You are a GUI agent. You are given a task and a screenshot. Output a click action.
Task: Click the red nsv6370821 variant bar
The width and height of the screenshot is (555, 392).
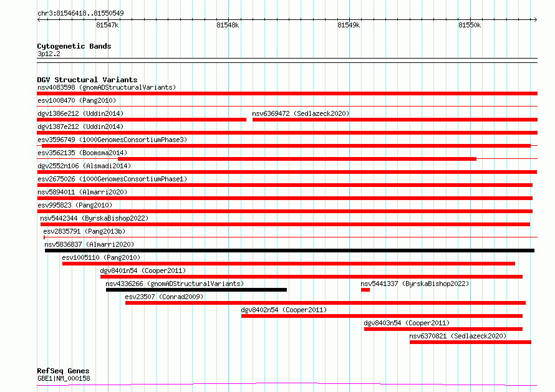470,342
